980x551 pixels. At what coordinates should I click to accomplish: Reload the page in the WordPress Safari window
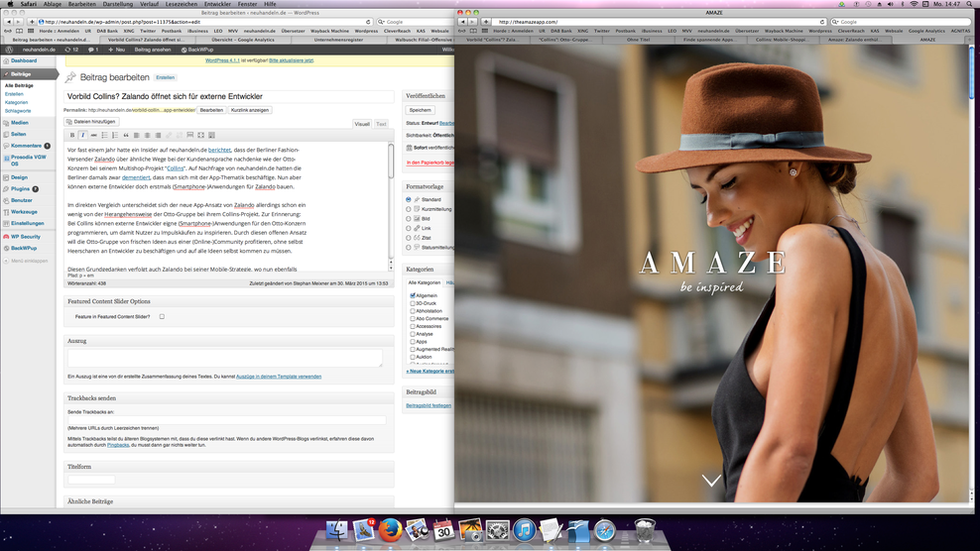click(x=368, y=22)
